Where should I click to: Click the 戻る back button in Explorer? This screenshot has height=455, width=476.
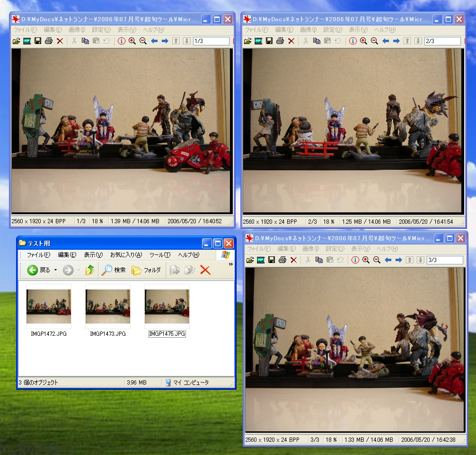38,270
